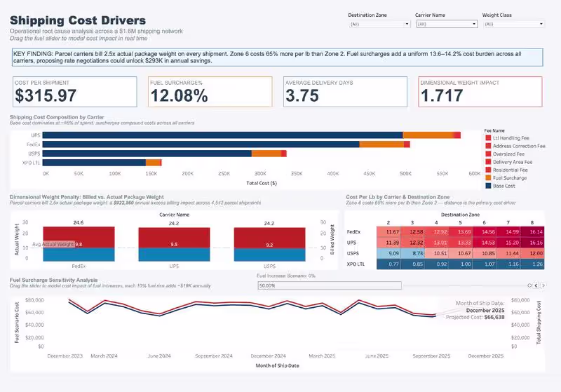Click the Month of Ship Date axis title

(x=277, y=365)
